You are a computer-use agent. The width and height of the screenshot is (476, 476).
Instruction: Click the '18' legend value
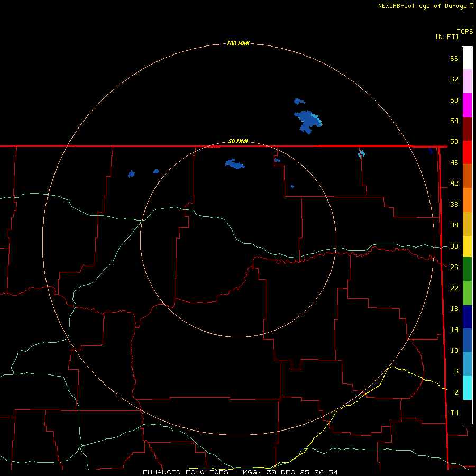(x=454, y=309)
